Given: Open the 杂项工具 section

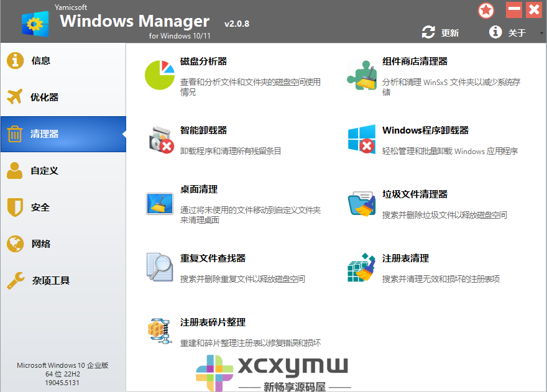Looking at the screenshot, I should click(x=63, y=280).
